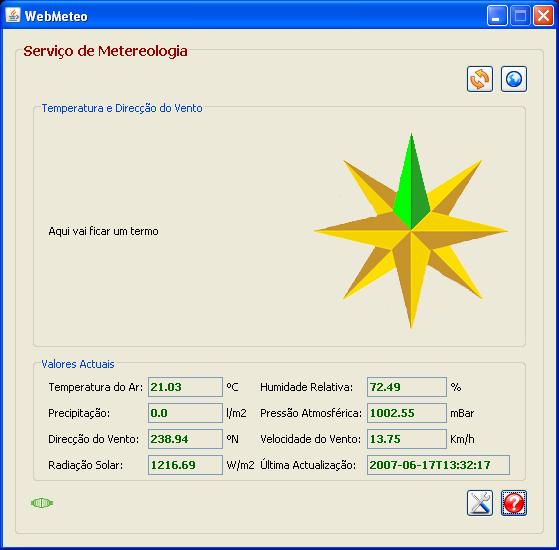The width and height of the screenshot is (559, 550).
Task: Select the Última Actualização timestamp field
Action: [x=439, y=465]
